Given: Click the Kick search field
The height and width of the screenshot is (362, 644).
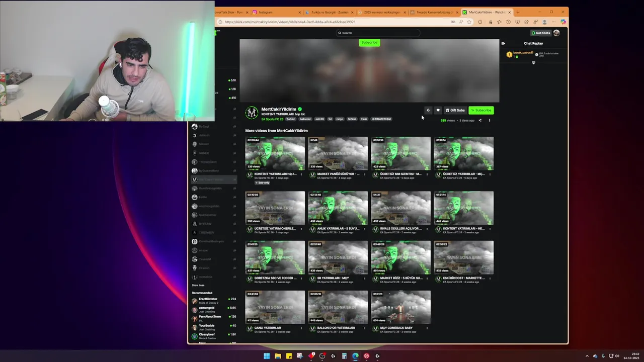Looking at the screenshot, I should tap(377, 33).
